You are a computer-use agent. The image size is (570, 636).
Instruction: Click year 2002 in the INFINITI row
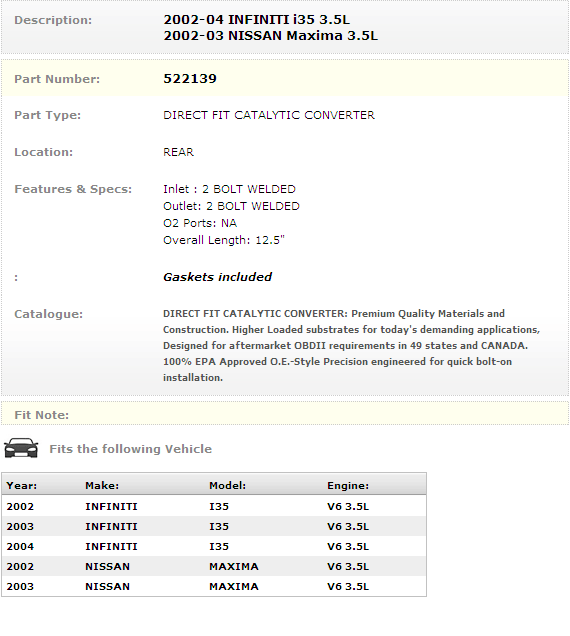pos(20,507)
